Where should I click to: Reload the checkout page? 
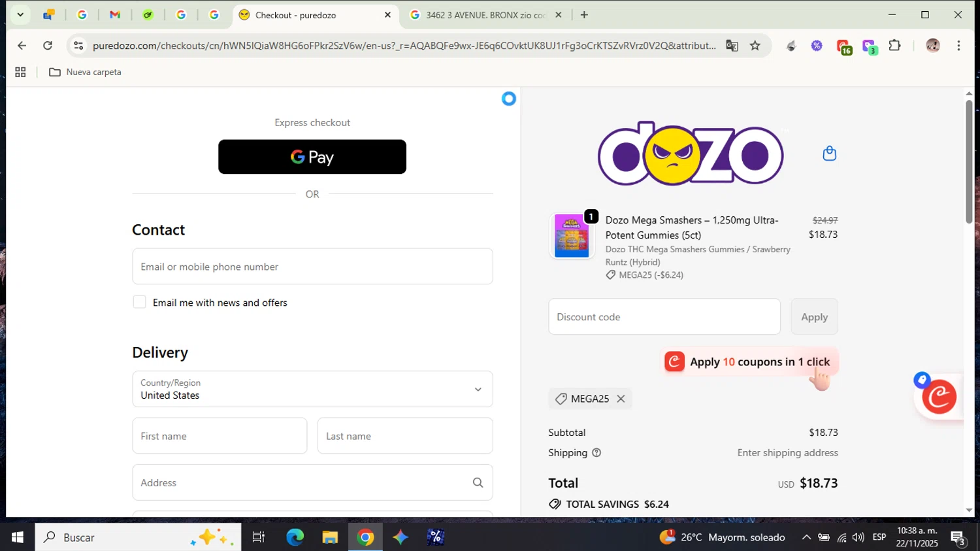pos(48,46)
